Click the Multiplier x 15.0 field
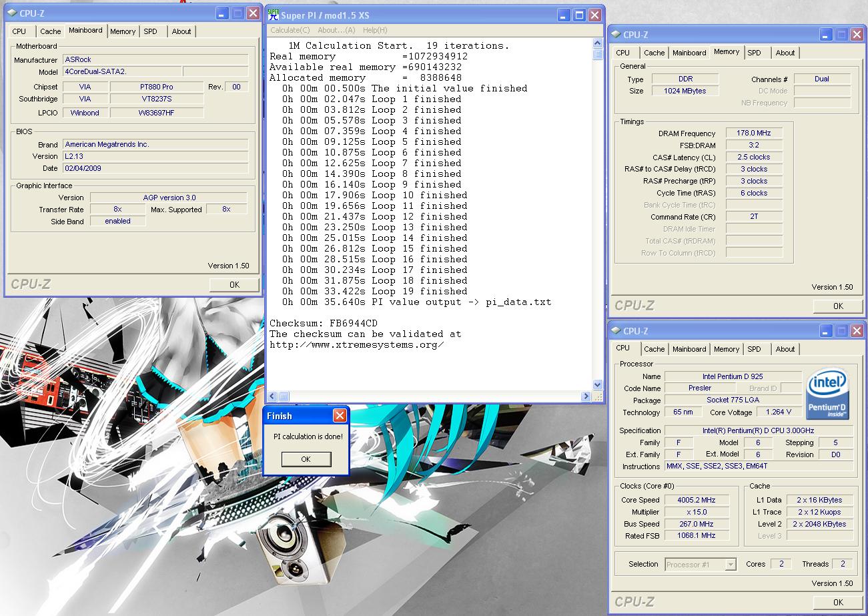Viewport: 868px width, 616px height. click(x=696, y=512)
